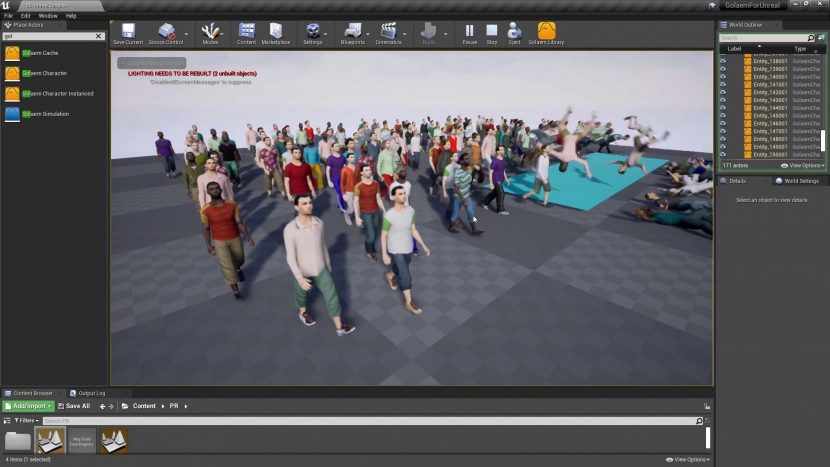Click the folder icon beside Content path
This screenshot has height=467, width=830.
(x=125, y=406)
